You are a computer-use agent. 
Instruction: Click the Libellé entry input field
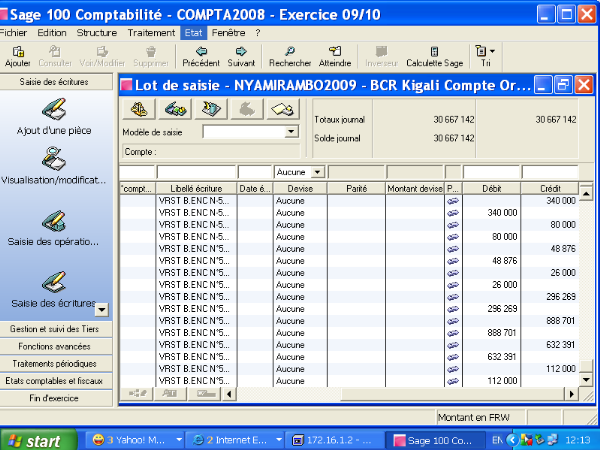click(x=196, y=172)
